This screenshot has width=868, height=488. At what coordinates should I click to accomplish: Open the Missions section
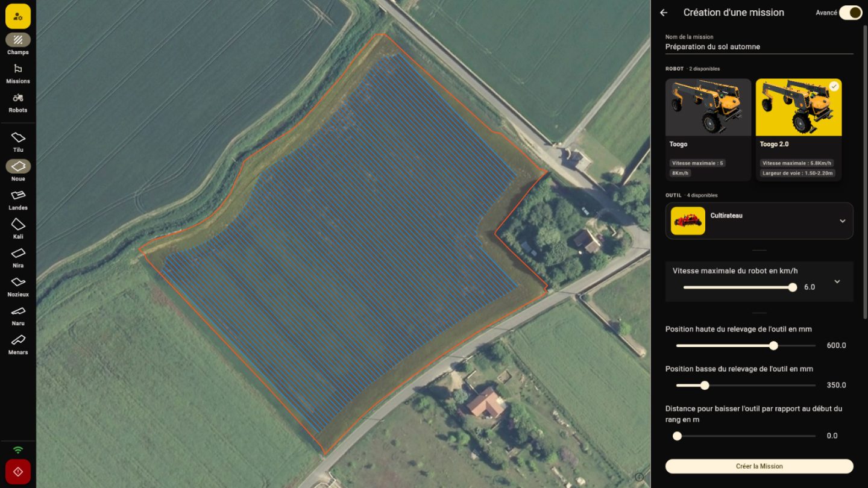(18, 74)
